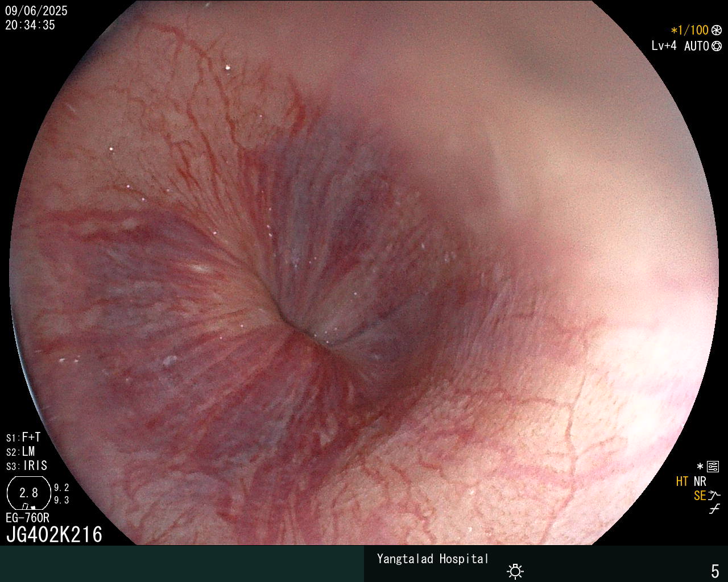728x582 pixels.
Task: Click the Yangtalad Hospital label
Action: coord(433,559)
